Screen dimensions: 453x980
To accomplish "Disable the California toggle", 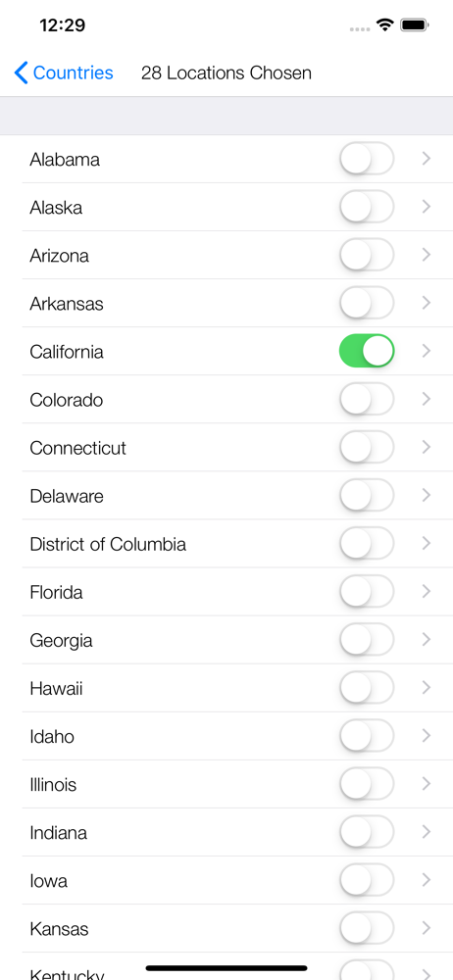I will coord(367,351).
